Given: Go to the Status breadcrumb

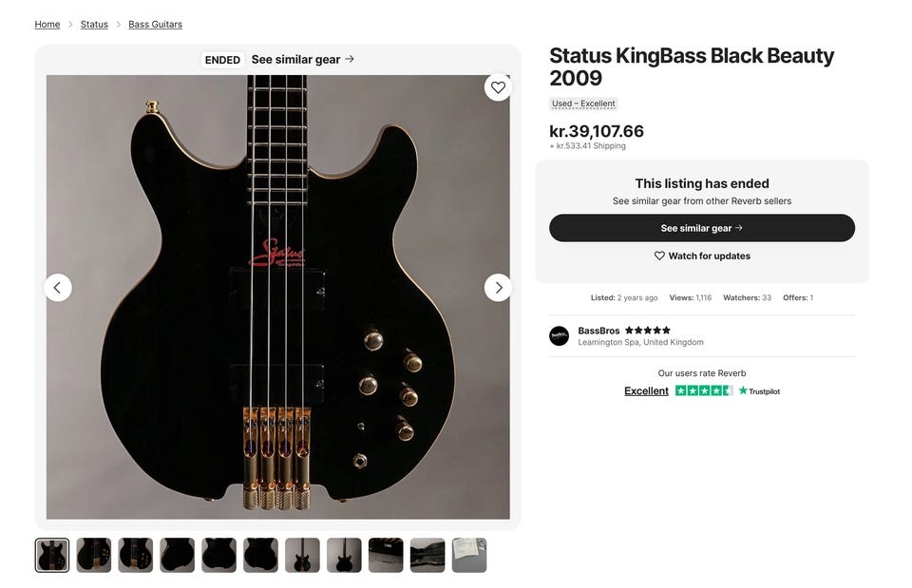Looking at the screenshot, I should pyautogui.click(x=94, y=25).
